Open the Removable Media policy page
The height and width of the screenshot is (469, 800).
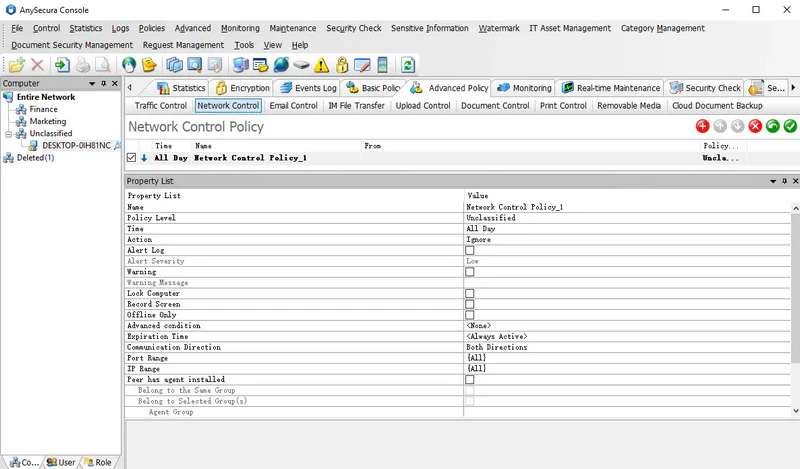(629, 106)
